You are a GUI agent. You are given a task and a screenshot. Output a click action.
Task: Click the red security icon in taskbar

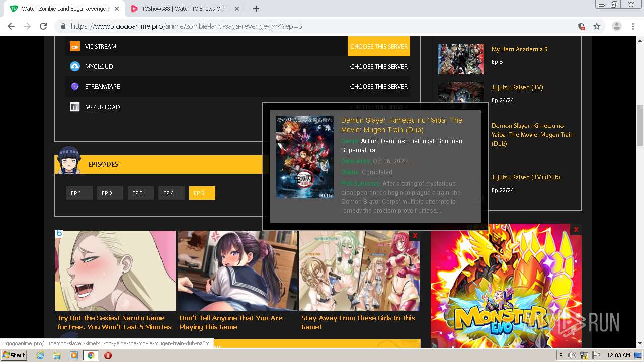(x=108, y=355)
